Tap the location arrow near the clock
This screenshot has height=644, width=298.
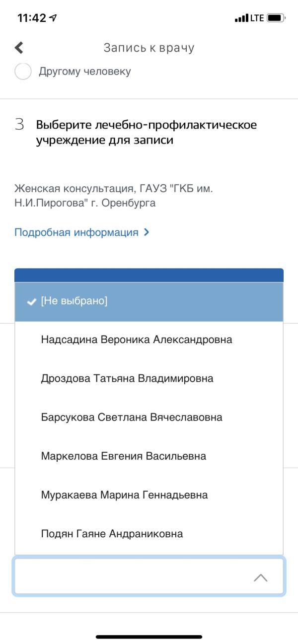tap(54, 18)
